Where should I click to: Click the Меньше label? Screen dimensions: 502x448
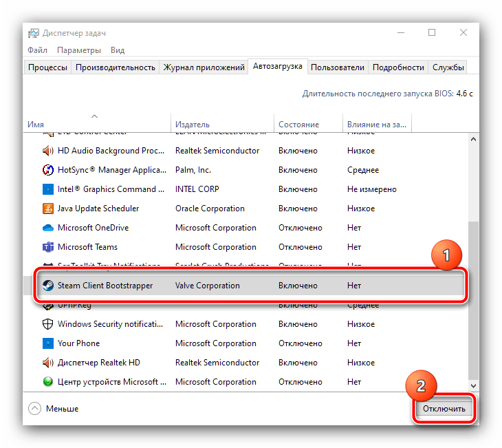click(x=62, y=409)
